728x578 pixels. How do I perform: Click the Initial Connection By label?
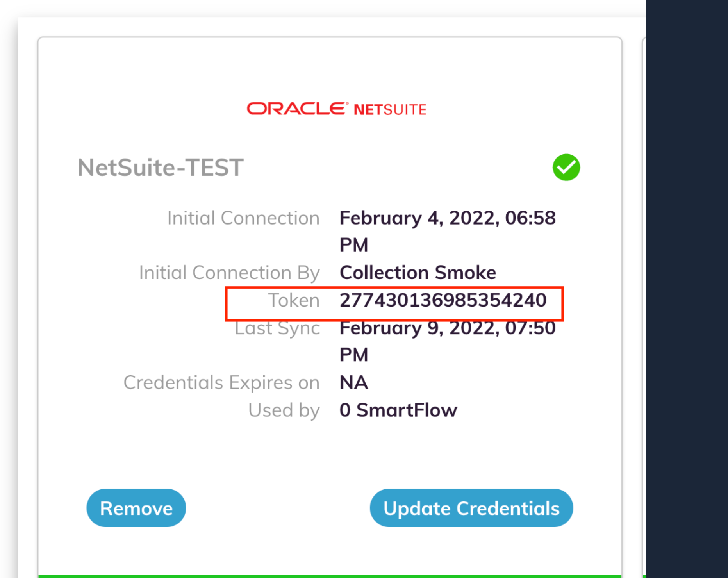[x=229, y=273]
